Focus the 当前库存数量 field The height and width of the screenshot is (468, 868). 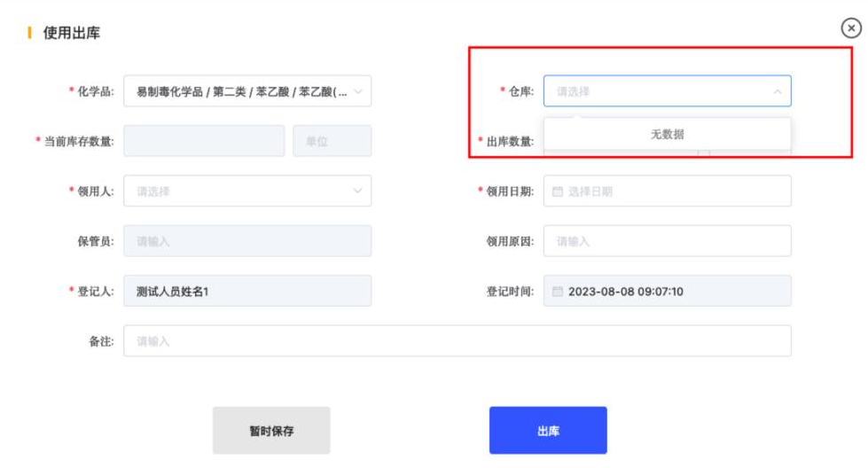pos(204,141)
